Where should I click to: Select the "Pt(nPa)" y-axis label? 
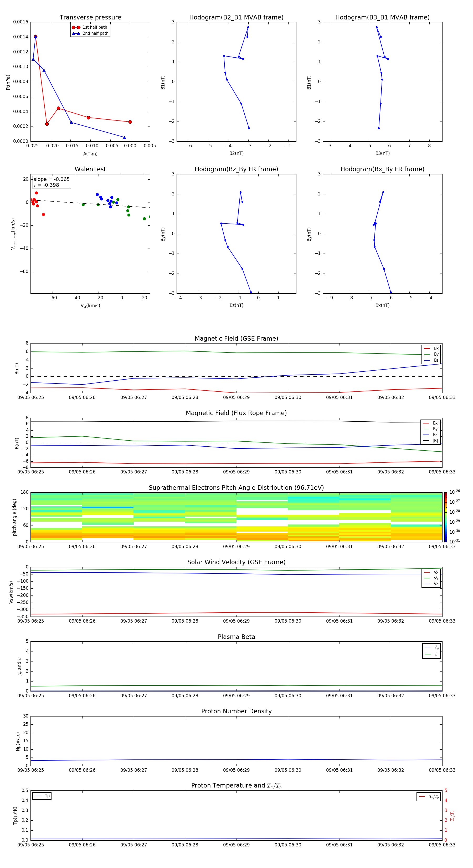pyautogui.click(x=8, y=82)
